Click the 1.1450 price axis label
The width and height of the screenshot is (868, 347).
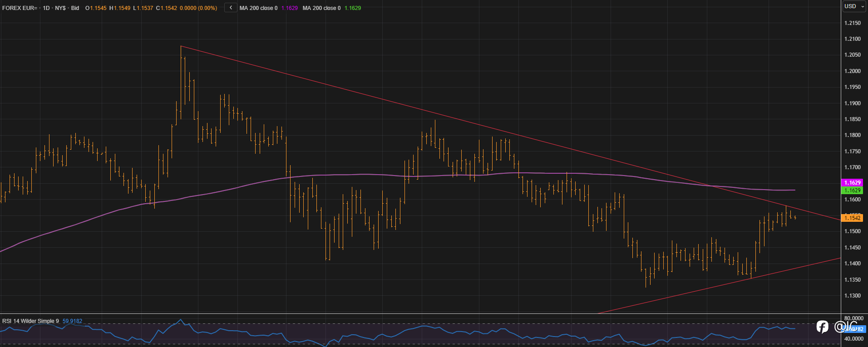[853, 248]
